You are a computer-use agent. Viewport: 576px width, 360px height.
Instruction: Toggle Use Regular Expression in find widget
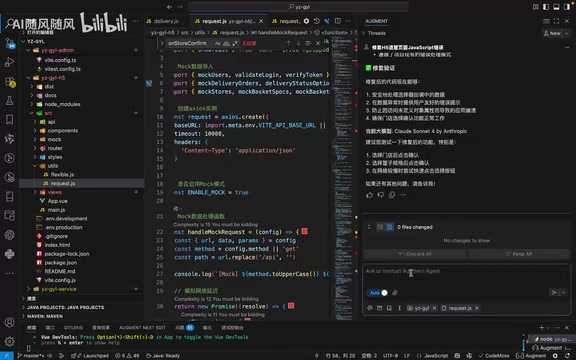click(235, 43)
